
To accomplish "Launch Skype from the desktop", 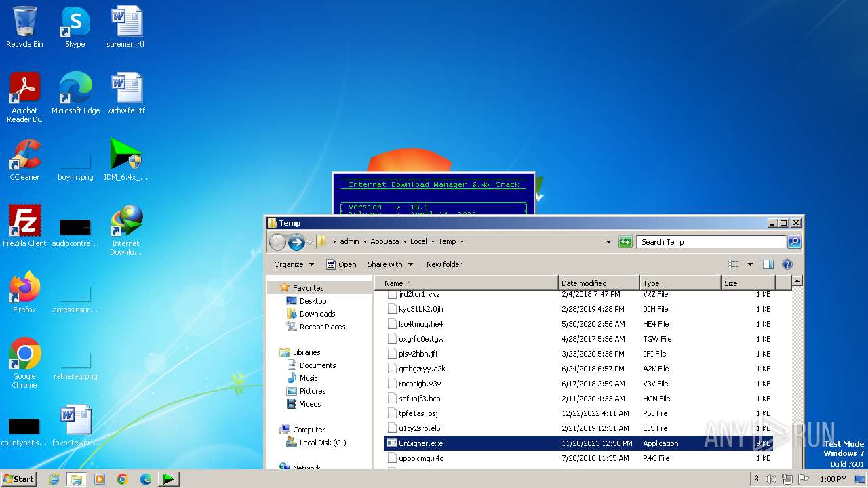I will 75,27.
